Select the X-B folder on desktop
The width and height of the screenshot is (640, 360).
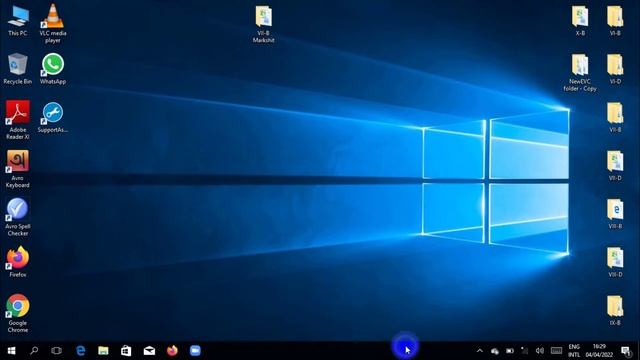pyautogui.click(x=580, y=21)
